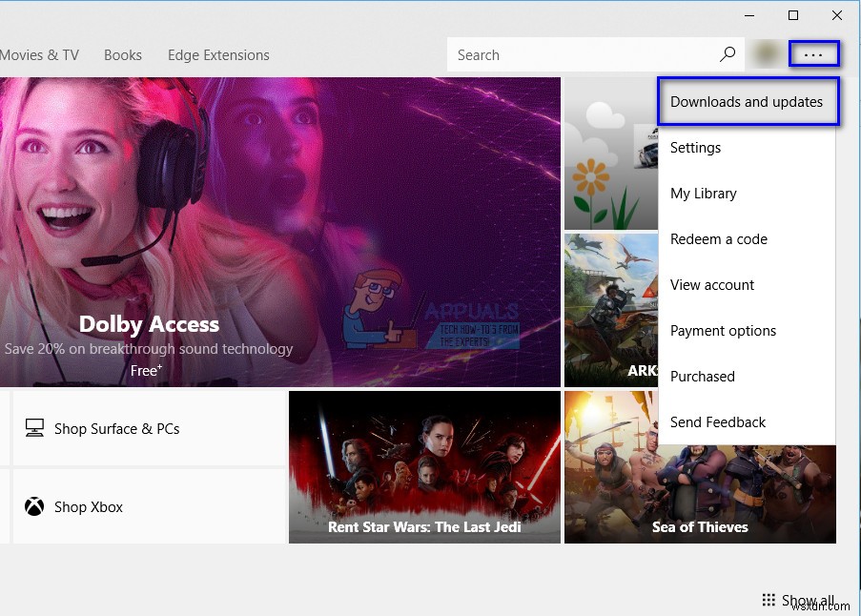The width and height of the screenshot is (861, 616).
Task: Open the Dolby Access banner
Action: coord(280,233)
